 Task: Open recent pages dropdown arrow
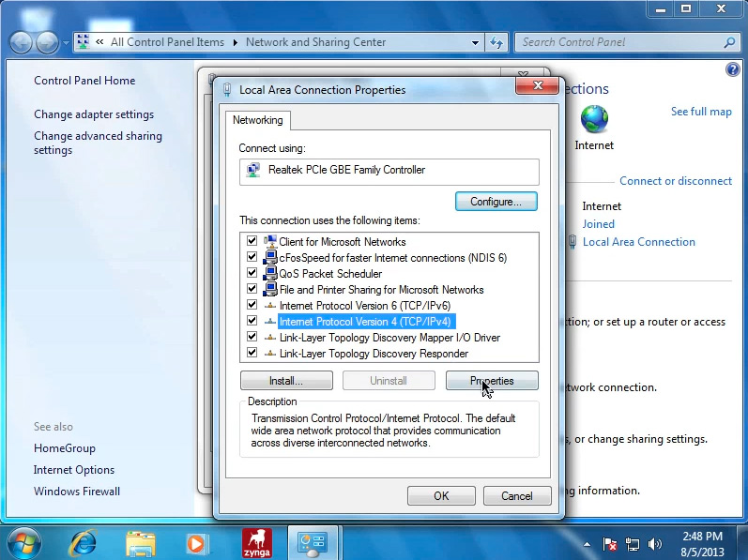66,43
